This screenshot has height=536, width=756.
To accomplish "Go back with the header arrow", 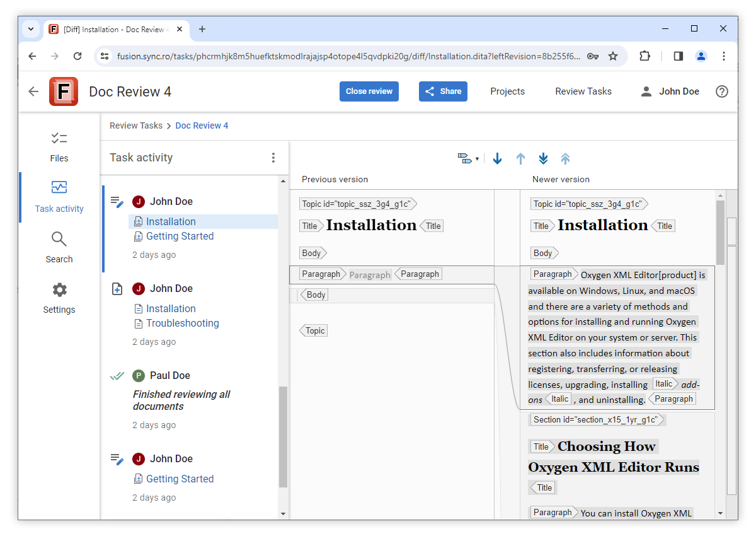I will (33, 91).
